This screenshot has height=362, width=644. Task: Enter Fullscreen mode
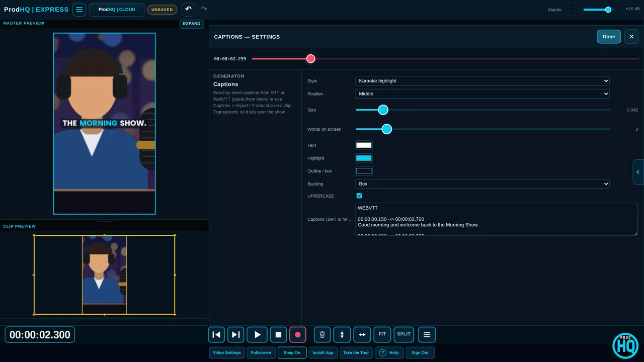[x=261, y=353]
